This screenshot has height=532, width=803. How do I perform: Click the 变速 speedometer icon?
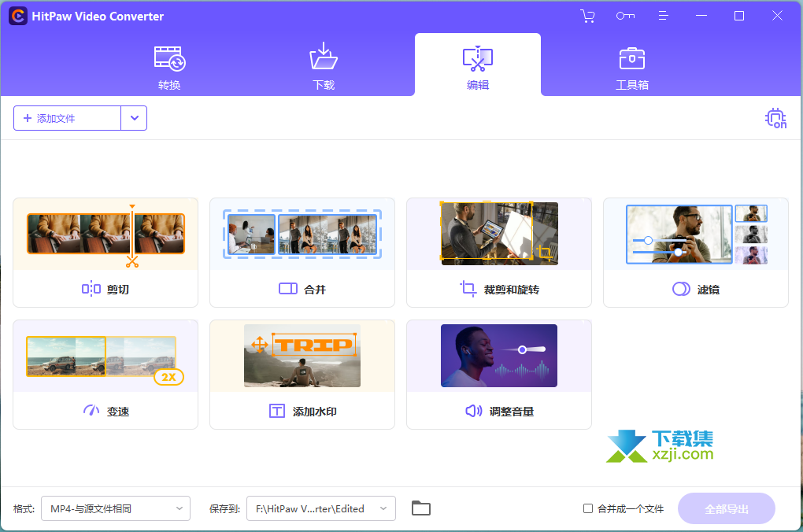(x=91, y=410)
